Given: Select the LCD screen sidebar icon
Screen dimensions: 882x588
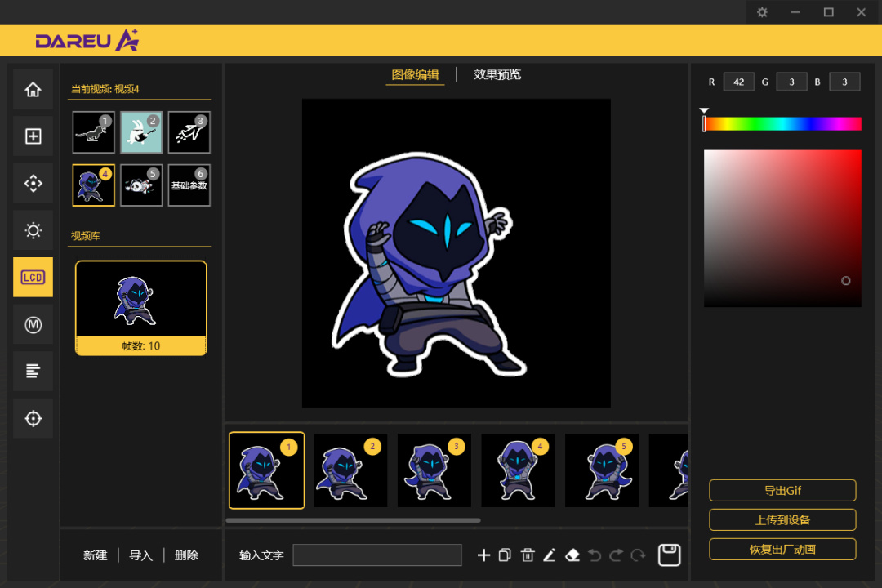Looking at the screenshot, I should point(33,278).
